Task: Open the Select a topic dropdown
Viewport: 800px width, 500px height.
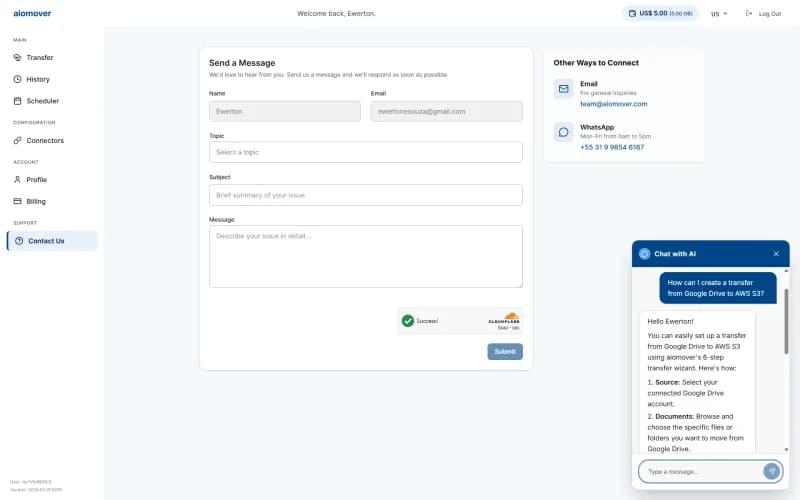Action: click(366, 152)
